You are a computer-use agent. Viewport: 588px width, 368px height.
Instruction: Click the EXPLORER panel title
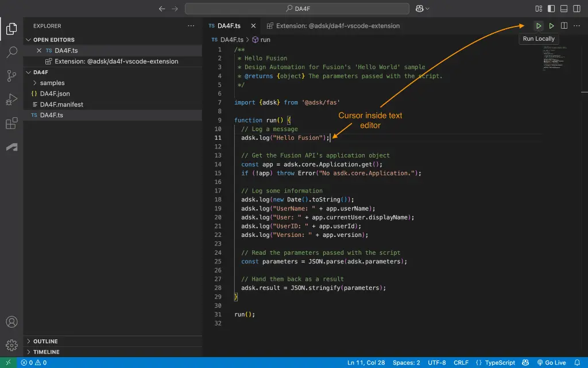point(47,26)
